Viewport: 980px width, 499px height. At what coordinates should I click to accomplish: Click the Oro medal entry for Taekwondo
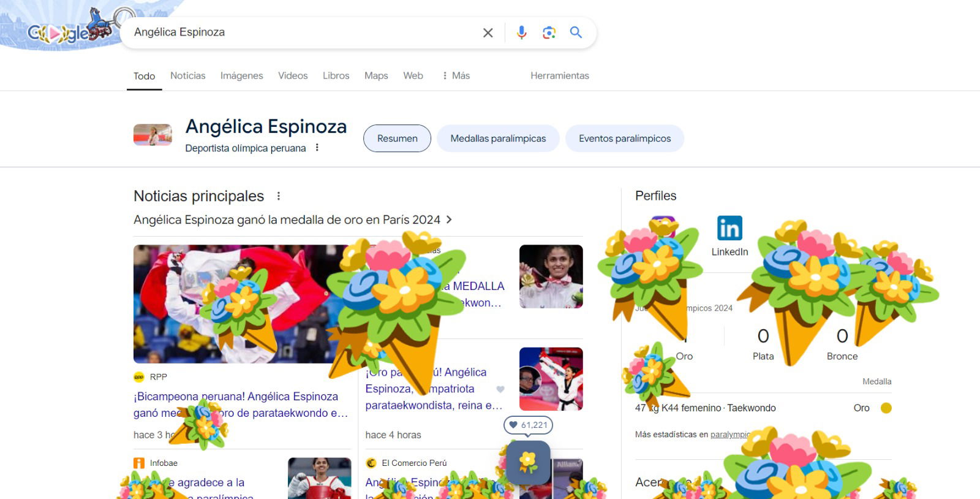pyautogui.click(x=862, y=408)
